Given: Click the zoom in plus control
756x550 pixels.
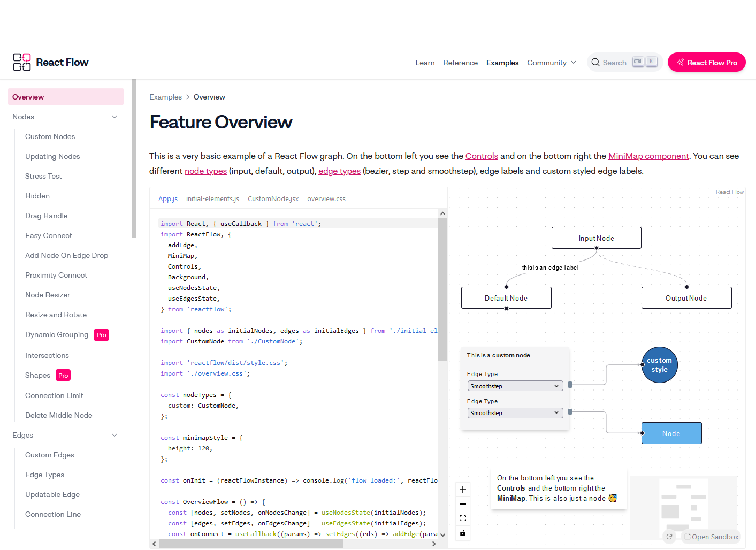Looking at the screenshot, I should (463, 490).
